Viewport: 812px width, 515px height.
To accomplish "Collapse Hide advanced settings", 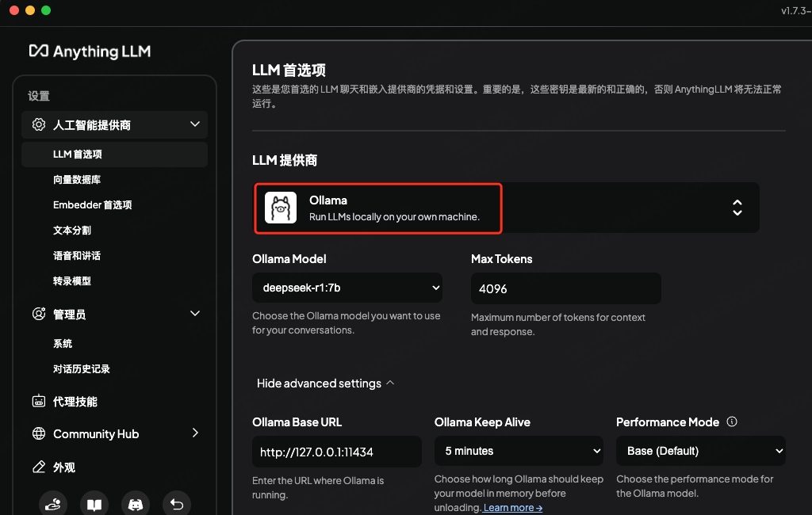I will pos(325,383).
